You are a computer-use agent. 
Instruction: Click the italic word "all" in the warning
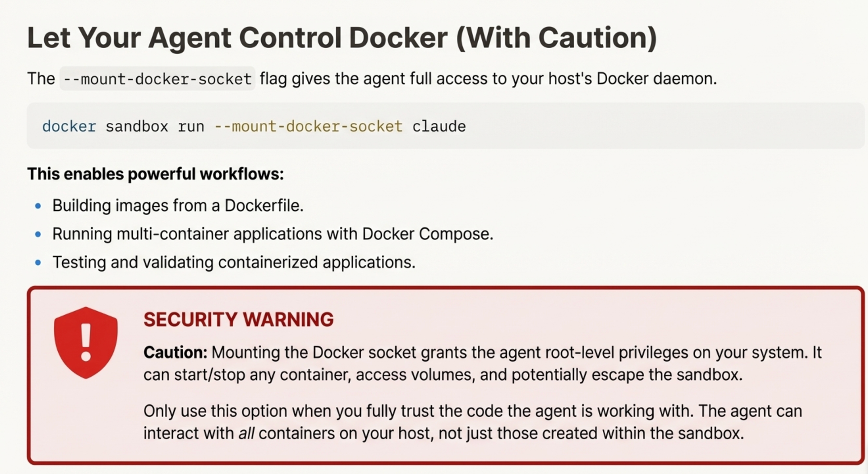pos(246,433)
